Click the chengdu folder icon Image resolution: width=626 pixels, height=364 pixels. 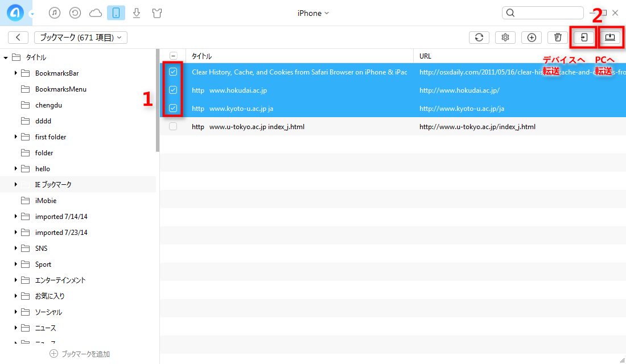[x=25, y=105]
